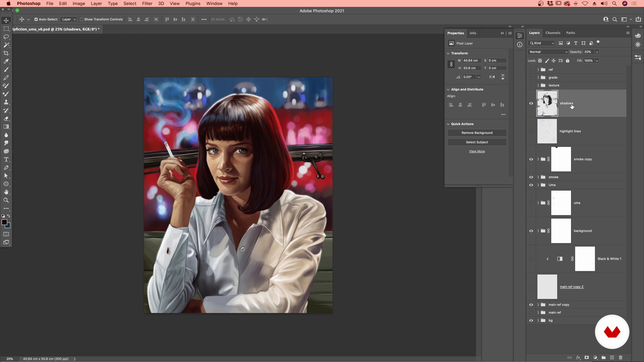Expand the smoke group
644x362 pixels.
538,177
